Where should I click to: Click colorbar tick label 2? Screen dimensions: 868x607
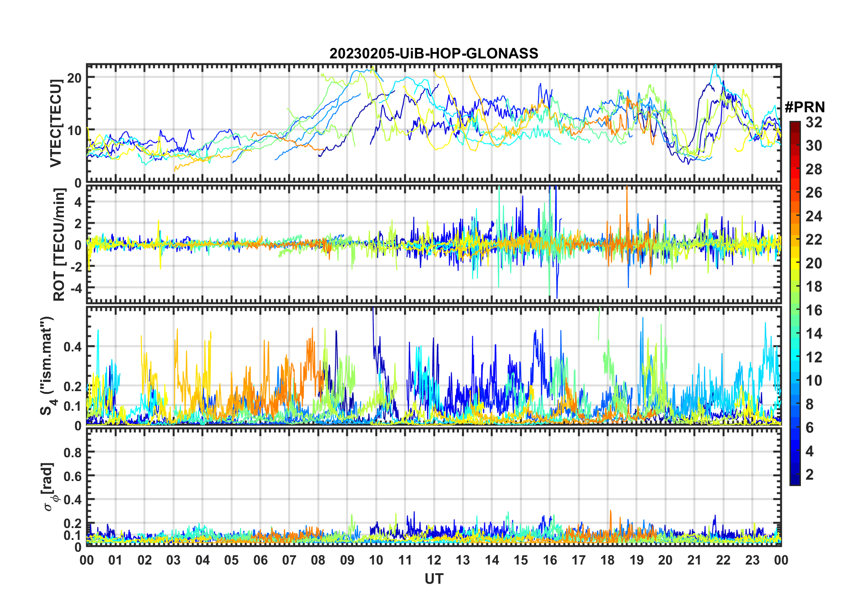click(810, 475)
